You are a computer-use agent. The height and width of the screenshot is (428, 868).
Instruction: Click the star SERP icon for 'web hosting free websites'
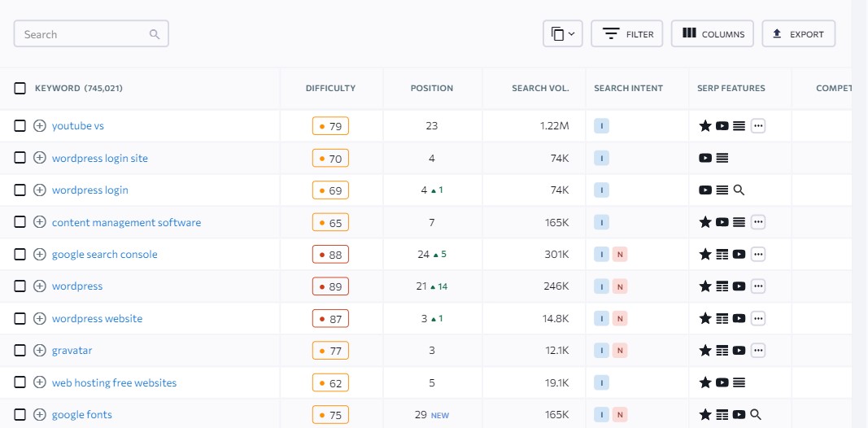point(704,382)
